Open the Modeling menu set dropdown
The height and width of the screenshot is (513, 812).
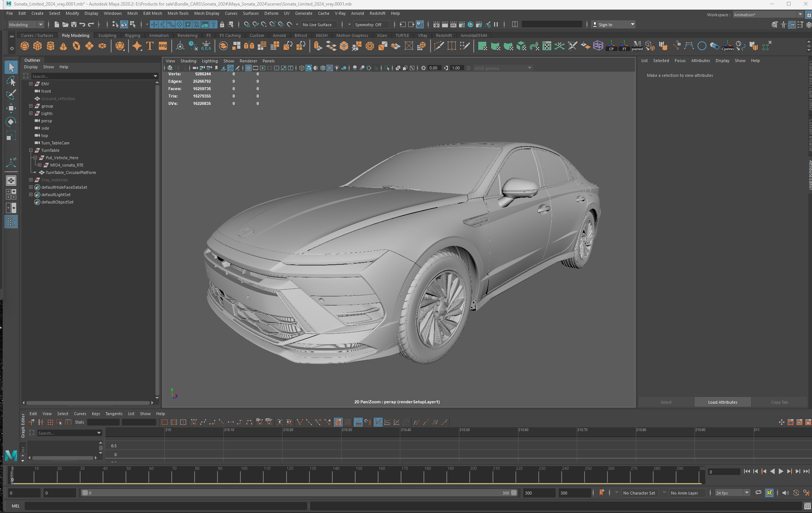pos(26,25)
